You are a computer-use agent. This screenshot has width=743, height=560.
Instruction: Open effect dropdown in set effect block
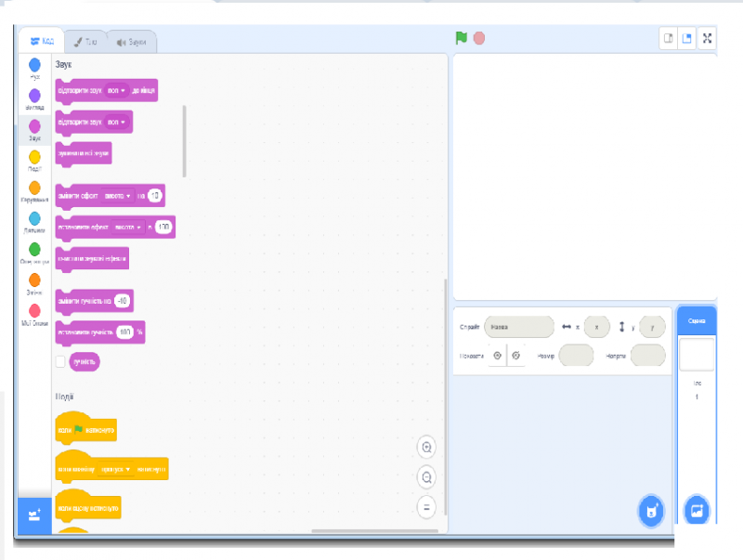tap(128, 228)
